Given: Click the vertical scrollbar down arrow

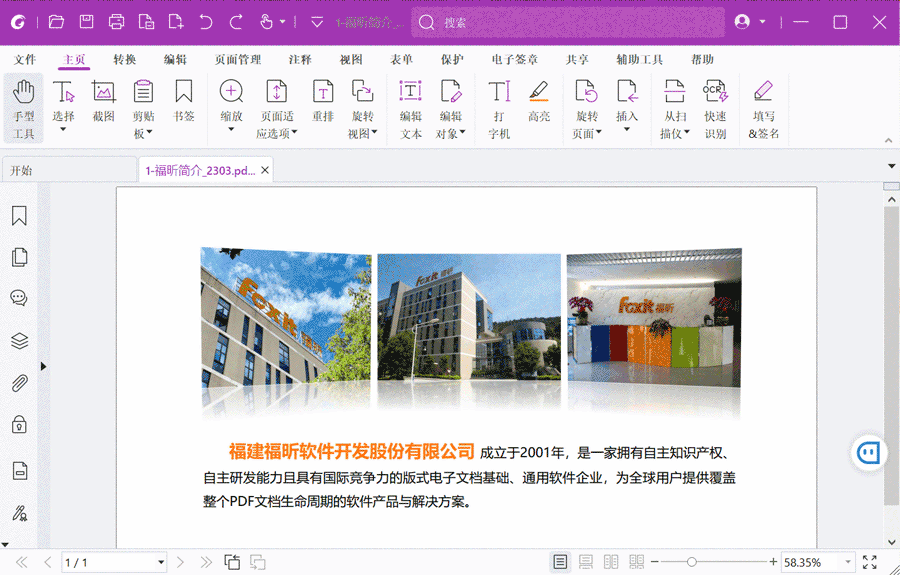Looking at the screenshot, I should pos(891,541).
